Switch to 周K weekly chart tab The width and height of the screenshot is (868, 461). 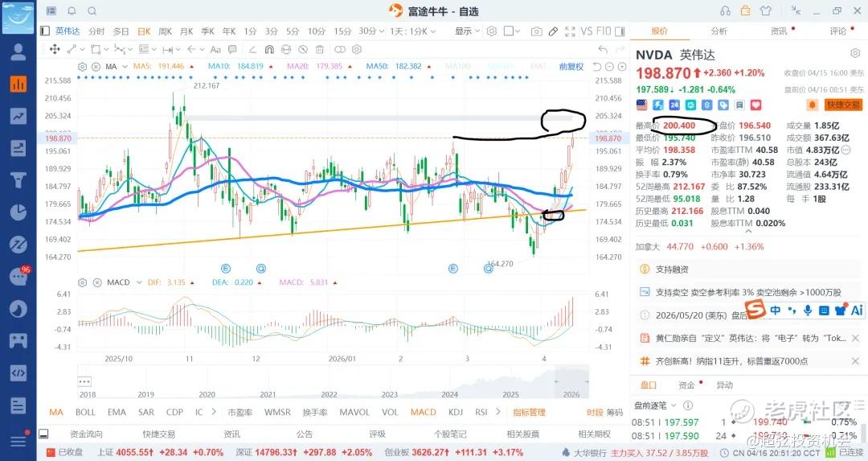click(x=165, y=31)
